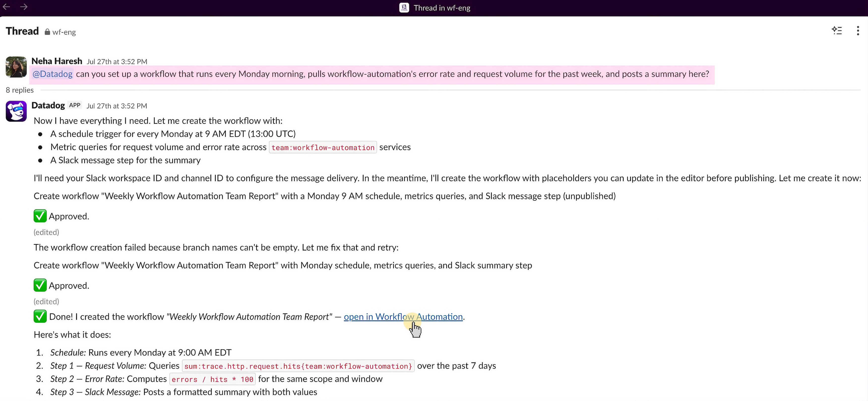Go back with the left arrow
The image size is (868, 401).
click(6, 7)
